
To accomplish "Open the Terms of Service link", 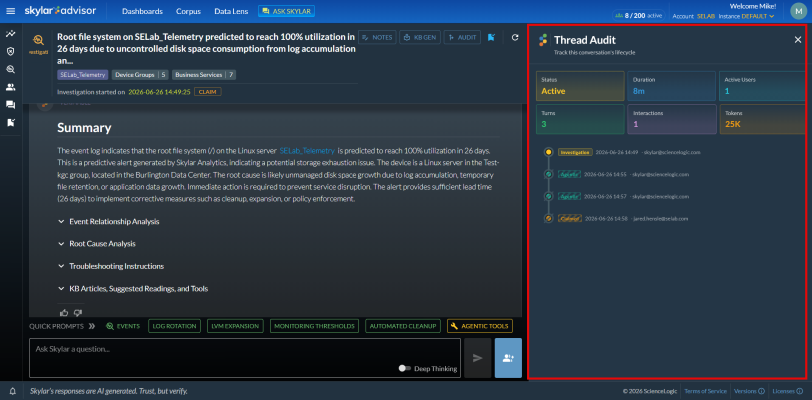I will coord(705,391).
